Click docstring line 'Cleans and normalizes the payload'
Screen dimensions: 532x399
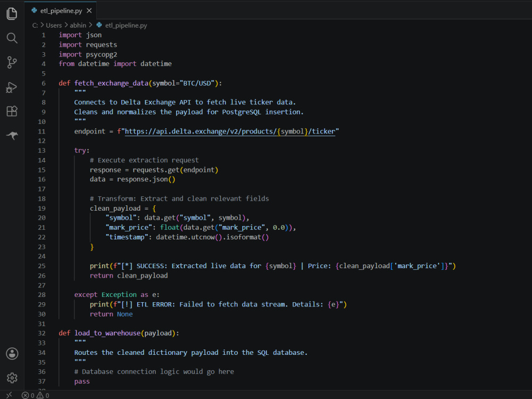tap(189, 112)
